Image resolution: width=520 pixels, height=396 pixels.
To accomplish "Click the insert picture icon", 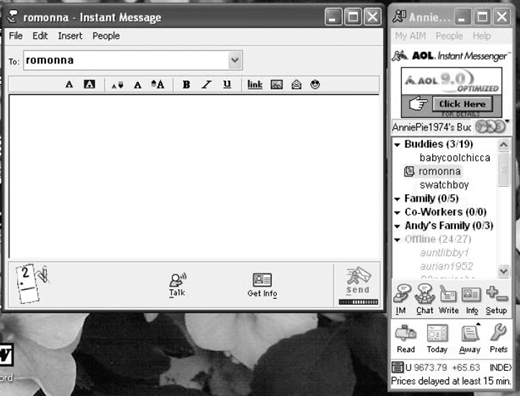I will pos(277,85).
